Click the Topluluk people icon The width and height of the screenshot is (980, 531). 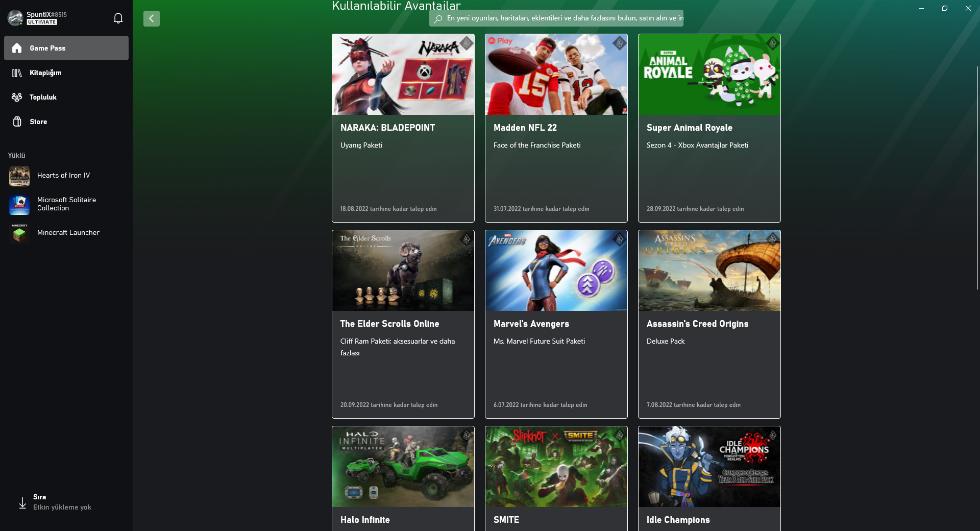click(x=17, y=97)
